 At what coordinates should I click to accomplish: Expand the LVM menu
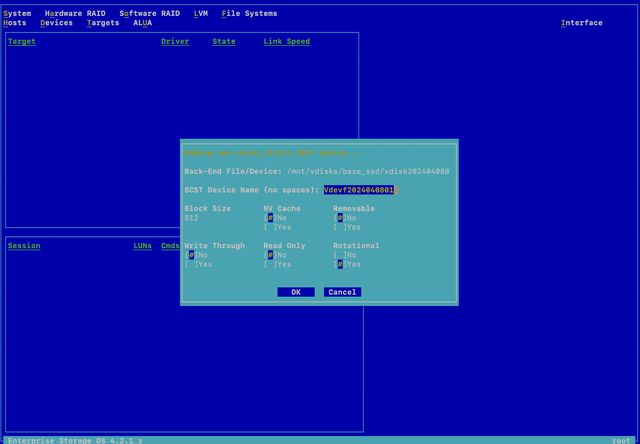pyautogui.click(x=201, y=13)
